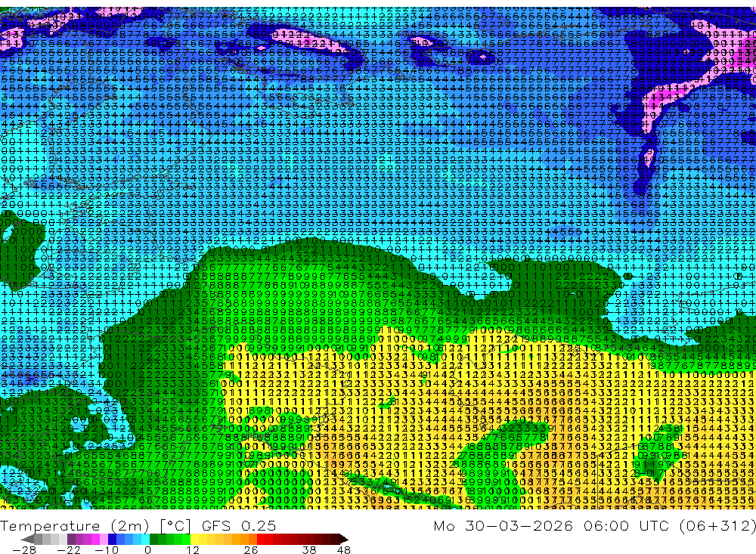Click the '(06+312)' forecast hour label

point(717,525)
